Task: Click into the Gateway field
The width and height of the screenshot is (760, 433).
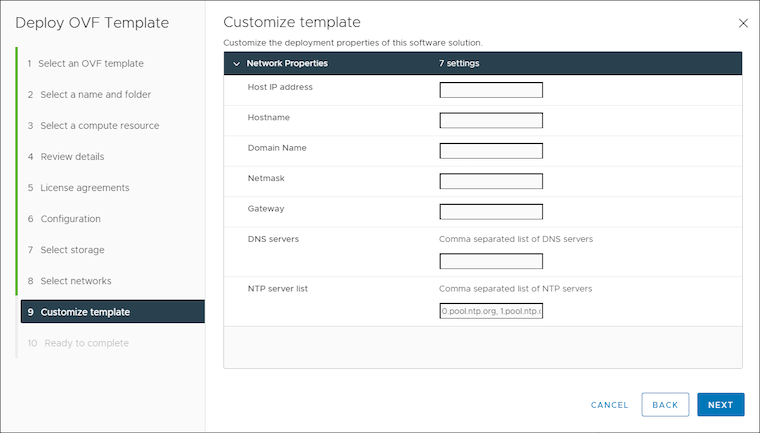Action: click(491, 212)
